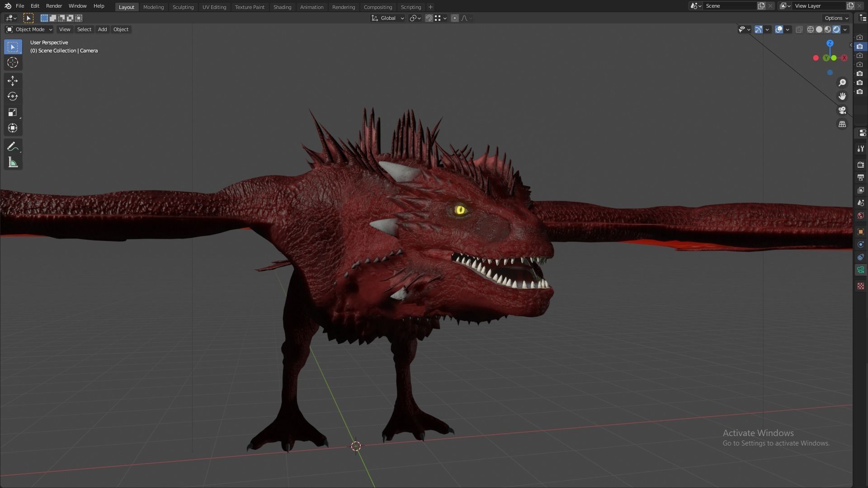
Task: Open the Options dropdown
Action: pyautogui.click(x=836, y=18)
